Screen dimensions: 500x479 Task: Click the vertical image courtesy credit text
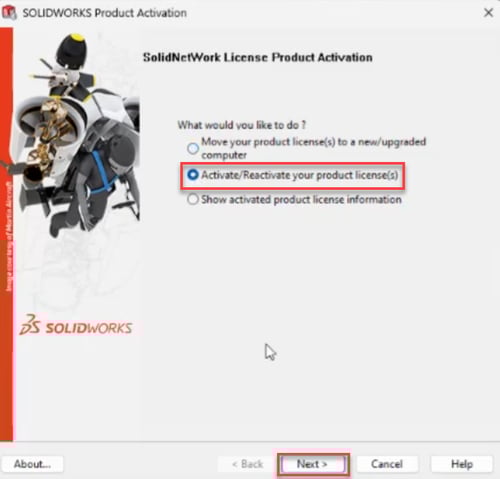9,237
